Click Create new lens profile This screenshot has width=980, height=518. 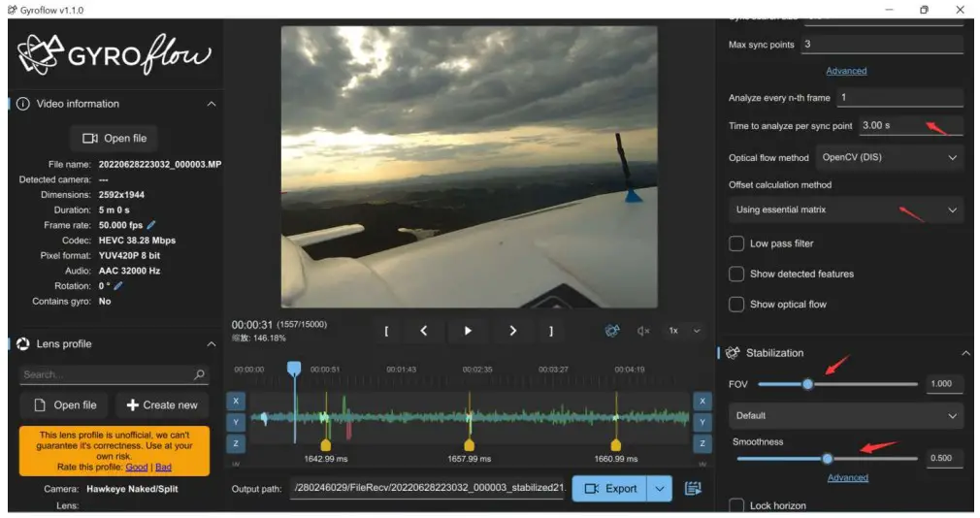coord(162,405)
